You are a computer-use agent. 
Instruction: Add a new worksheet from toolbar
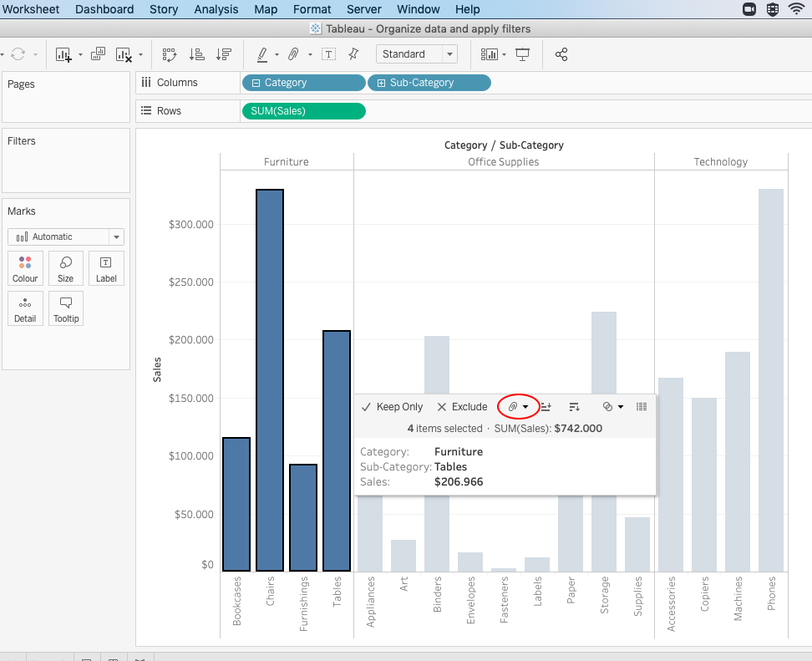[63, 54]
